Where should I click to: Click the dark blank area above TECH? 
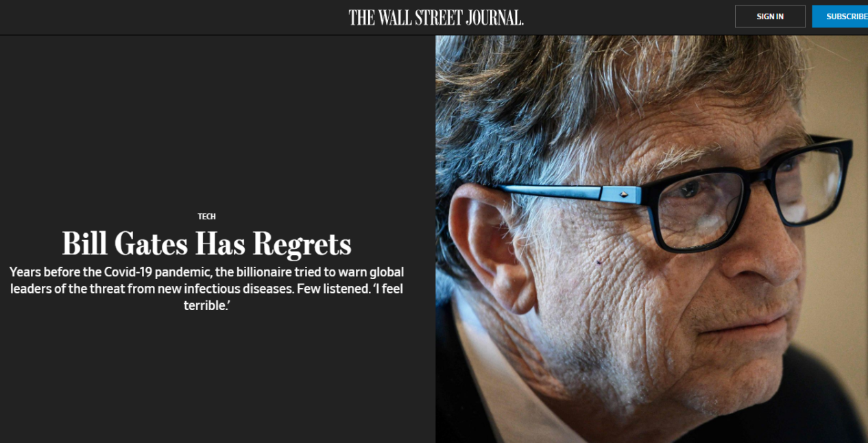click(x=206, y=123)
